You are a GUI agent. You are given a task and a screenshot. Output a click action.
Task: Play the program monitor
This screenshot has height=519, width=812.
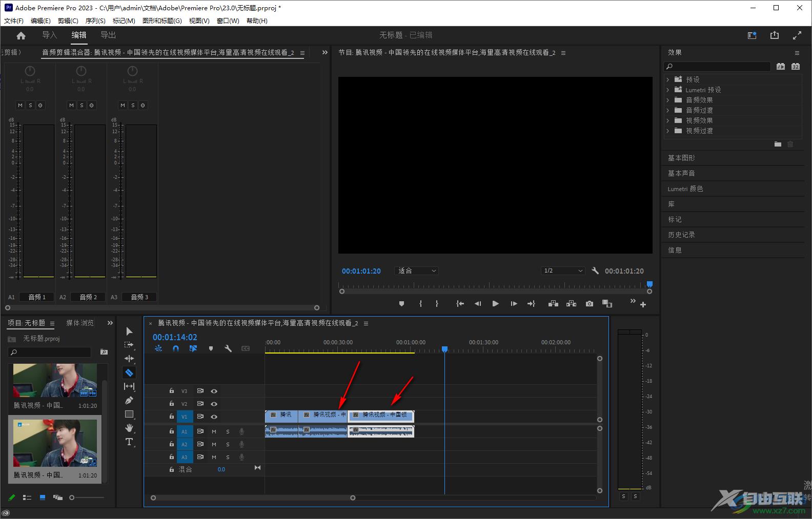coord(495,304)
